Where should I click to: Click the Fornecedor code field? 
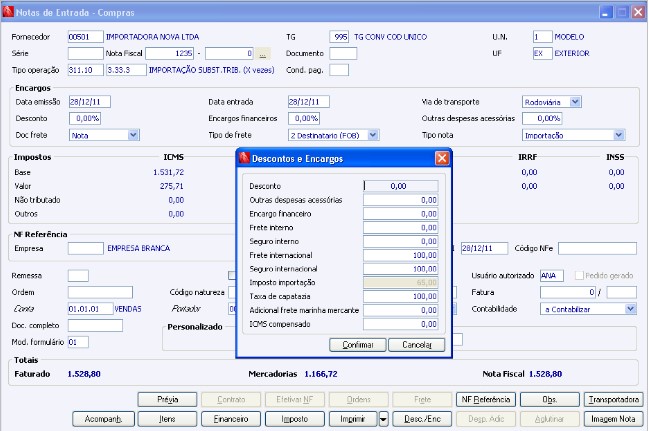click(85, 37)
